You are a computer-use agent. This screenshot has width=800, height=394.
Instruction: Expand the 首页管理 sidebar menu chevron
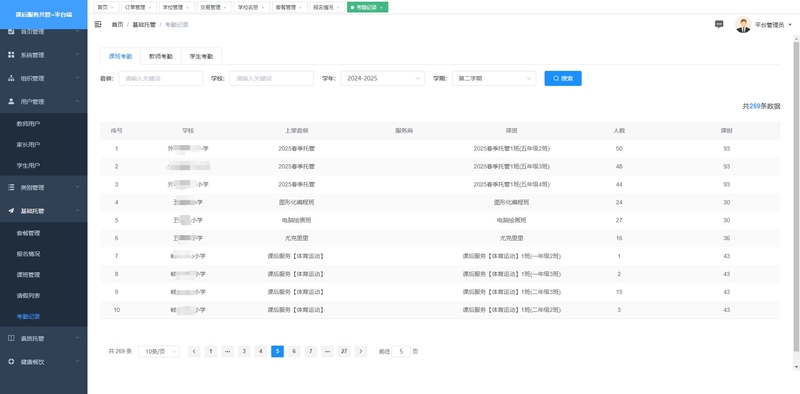[x=77, y=32]
